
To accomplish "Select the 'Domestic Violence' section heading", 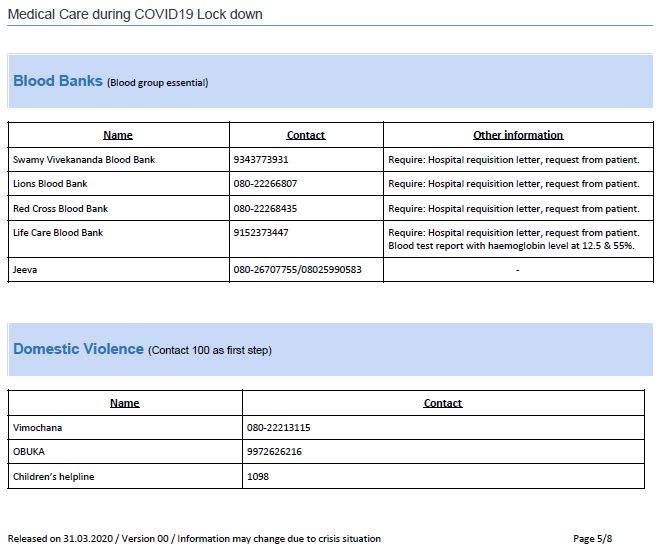I will tap(78, 349).
